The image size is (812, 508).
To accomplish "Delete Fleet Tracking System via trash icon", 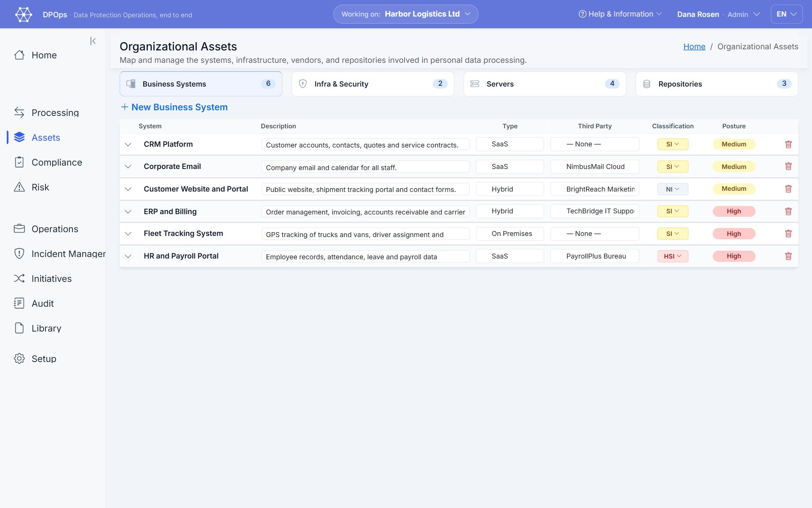I will click(x=788, y=234).
